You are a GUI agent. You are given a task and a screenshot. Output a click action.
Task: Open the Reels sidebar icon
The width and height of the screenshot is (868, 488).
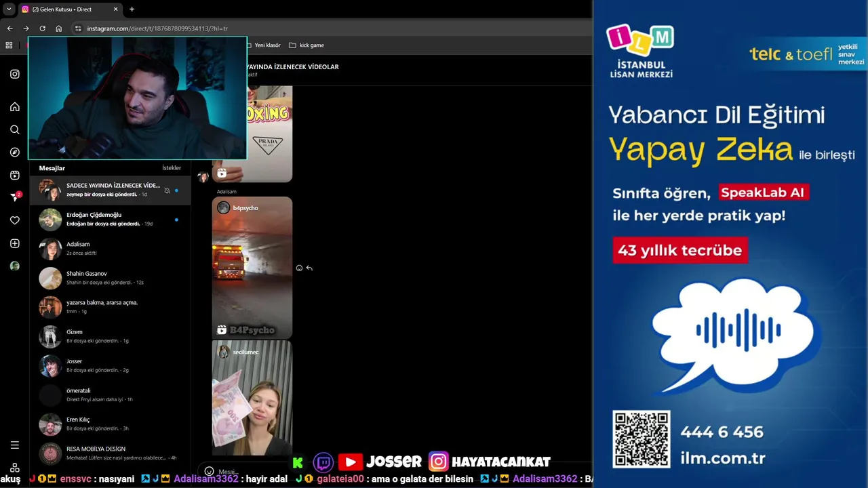click(15, 175)
